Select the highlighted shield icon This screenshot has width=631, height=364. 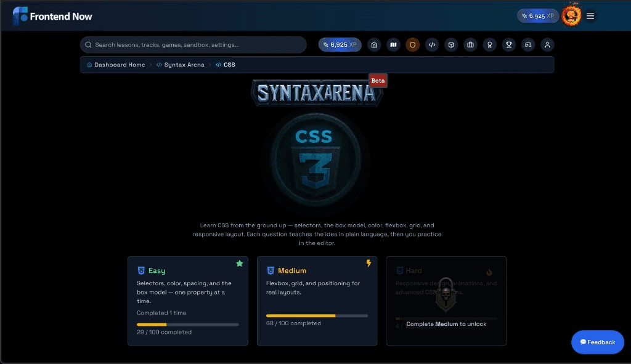tap(412, 44)
